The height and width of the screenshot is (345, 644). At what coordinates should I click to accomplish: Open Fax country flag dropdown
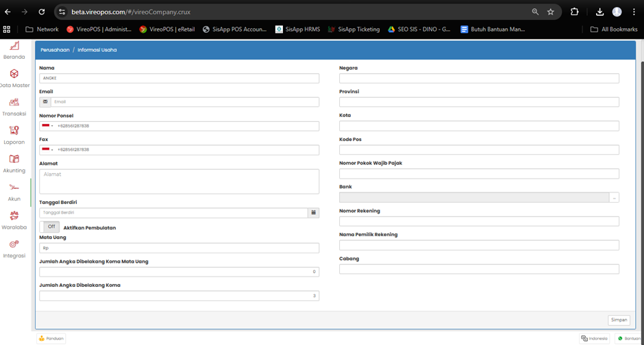coord(47,150)
